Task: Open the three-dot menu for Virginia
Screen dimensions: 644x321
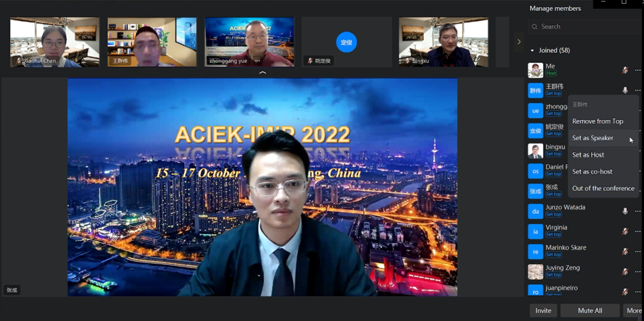Action: click(637, 231)
